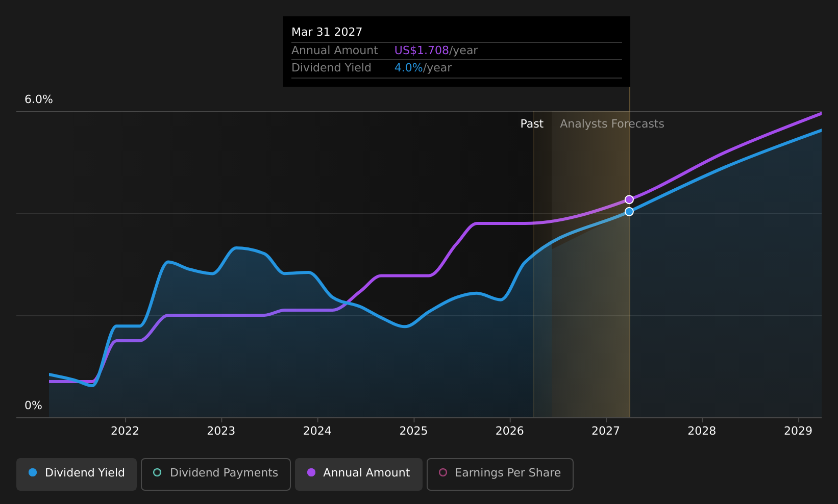The image size is (838, 504).
Task: Click the 2026 x-axis label
Action: [x=510, y=431]
